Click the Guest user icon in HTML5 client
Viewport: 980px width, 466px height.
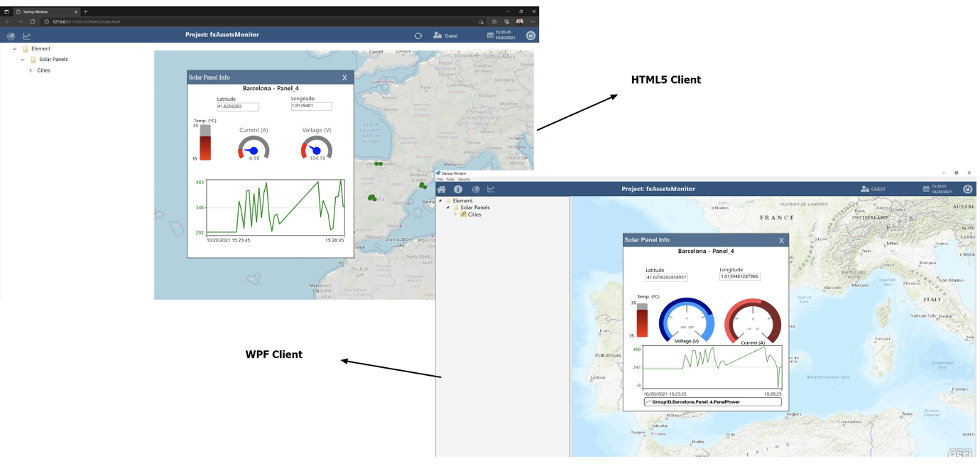437,36
